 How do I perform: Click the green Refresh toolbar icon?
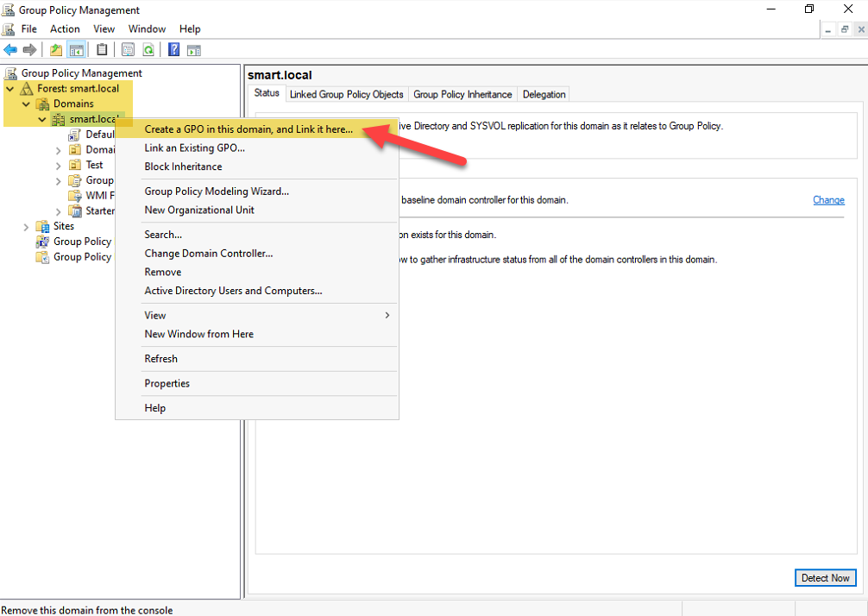click(x=148, y=50)
